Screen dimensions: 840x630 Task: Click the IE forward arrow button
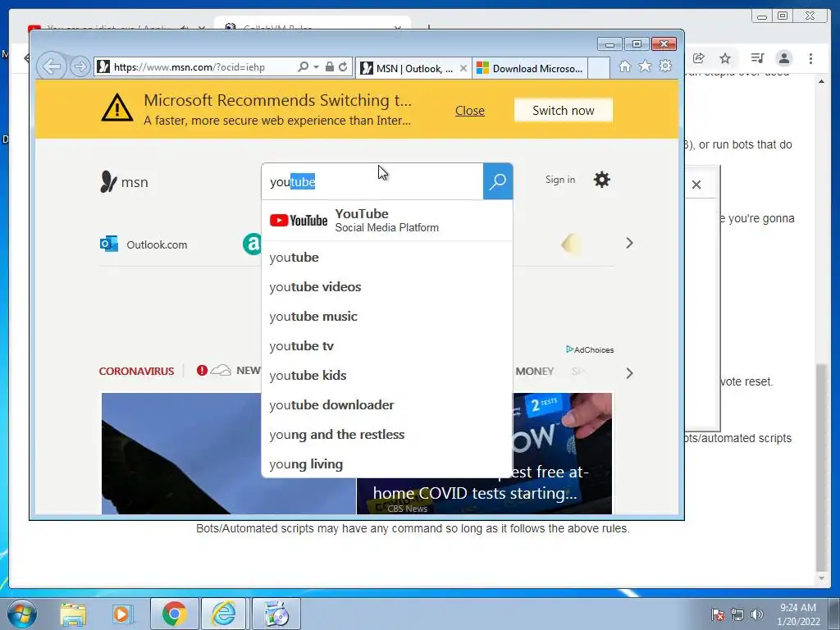[80, 67]
